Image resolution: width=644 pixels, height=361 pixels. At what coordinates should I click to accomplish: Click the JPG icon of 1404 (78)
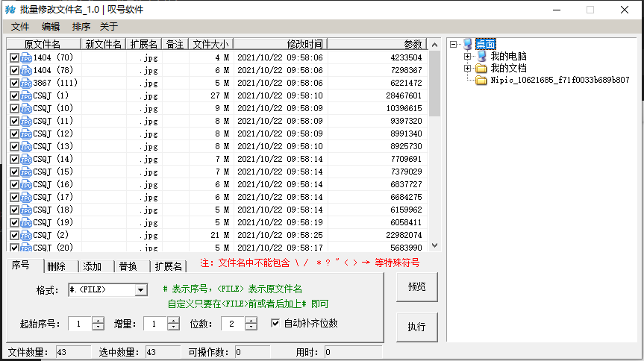[26, 71]
